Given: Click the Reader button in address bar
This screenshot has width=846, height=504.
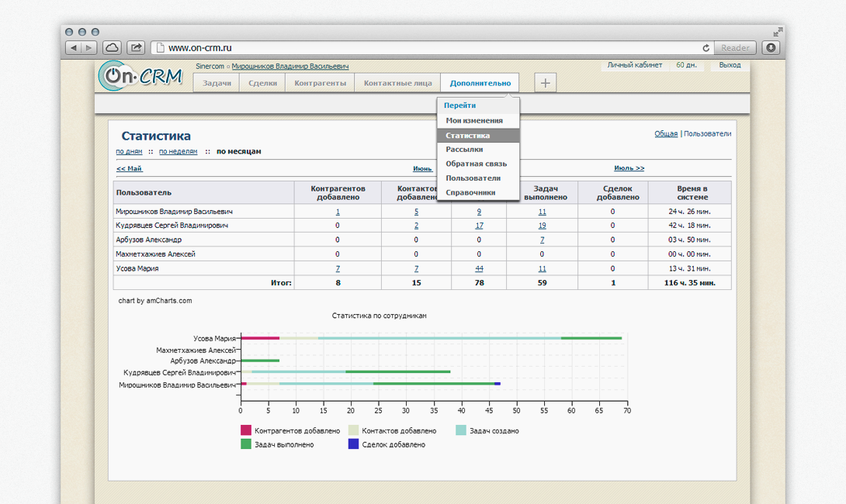Looking at the screenshot, I should click(x=735, y=48).
